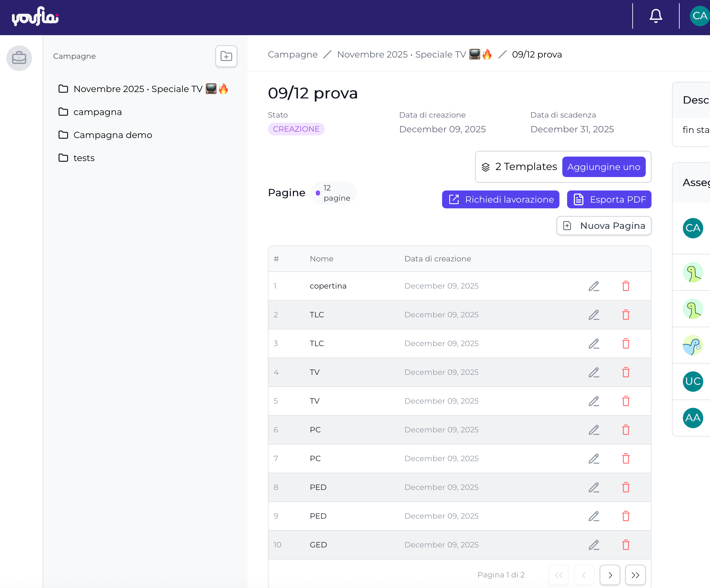This screenshot has width=710, height=588.
Task: Delete page 6 PC with trash icon
Action: tap(626, 430)
